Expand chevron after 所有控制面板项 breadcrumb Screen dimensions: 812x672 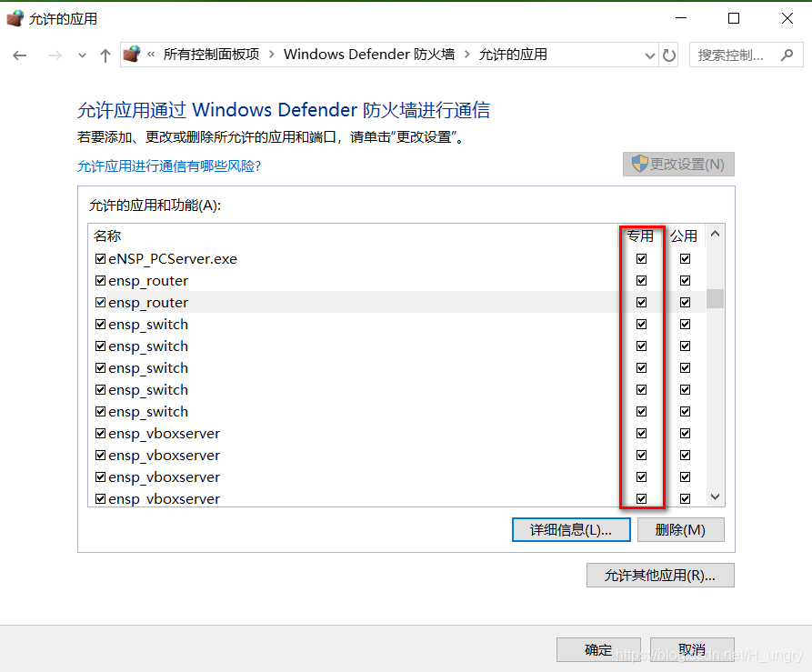pos(272,55)
